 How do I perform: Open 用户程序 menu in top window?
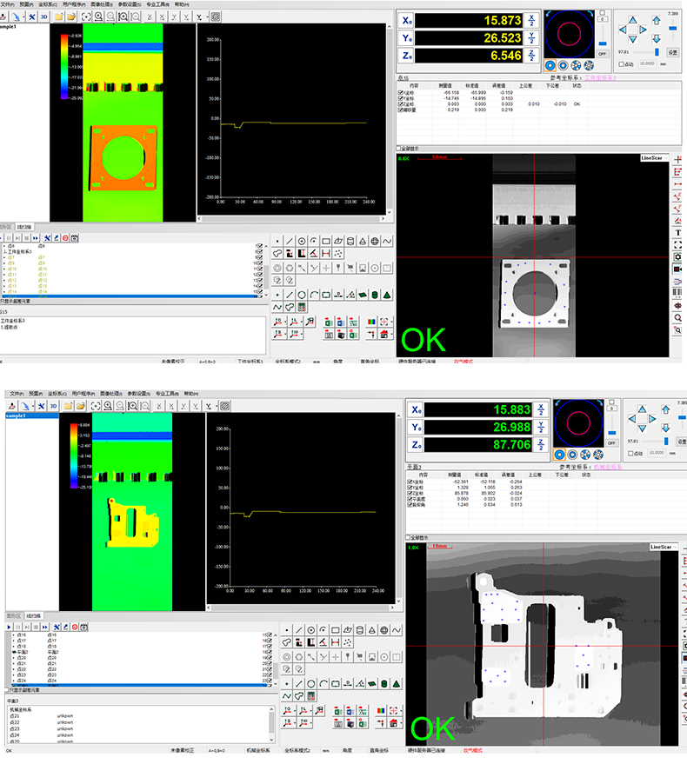pyautogui.click(x=74, y=4)
